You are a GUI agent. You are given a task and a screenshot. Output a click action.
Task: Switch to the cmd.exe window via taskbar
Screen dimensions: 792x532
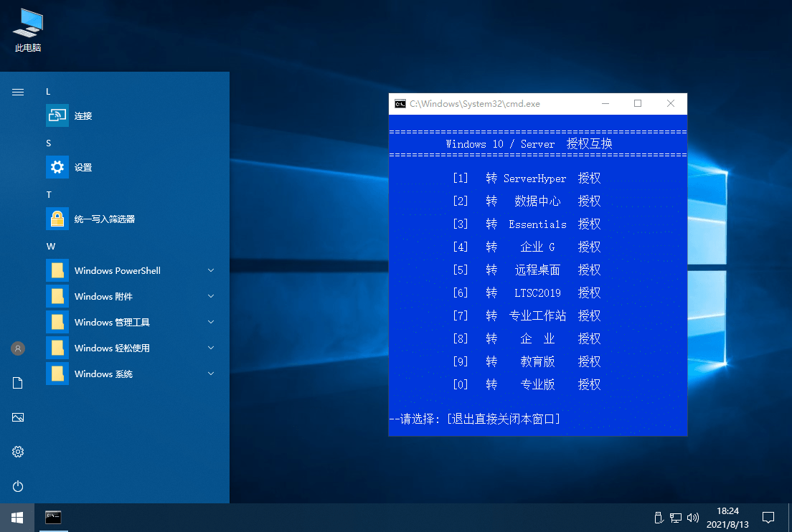click(x=53, y=517)
